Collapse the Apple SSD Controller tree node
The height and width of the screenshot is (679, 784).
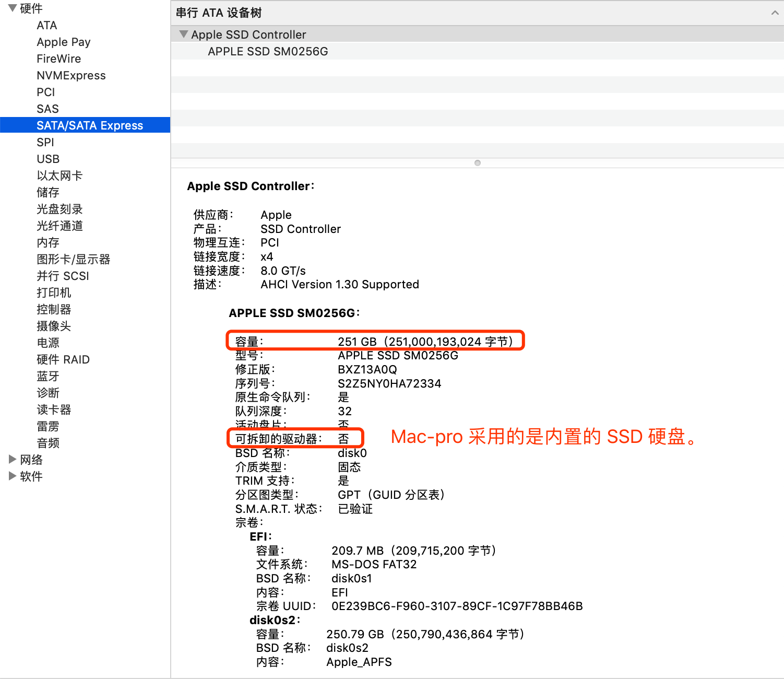tap(183, 34)
